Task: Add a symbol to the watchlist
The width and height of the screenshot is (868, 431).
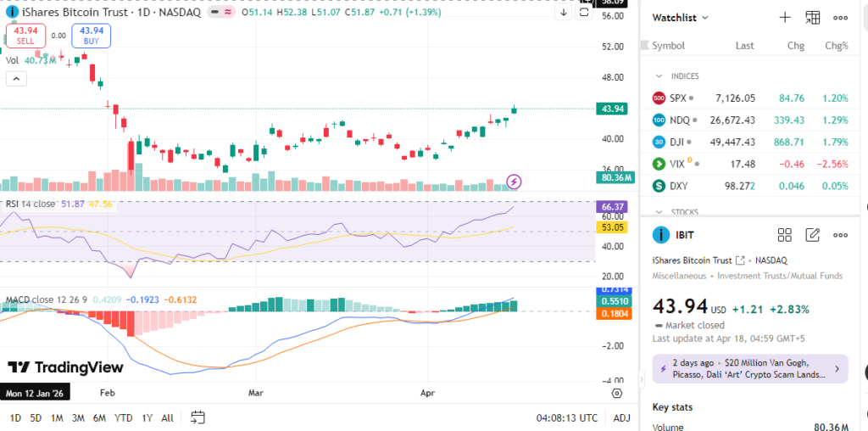Action: pos(785,17)
